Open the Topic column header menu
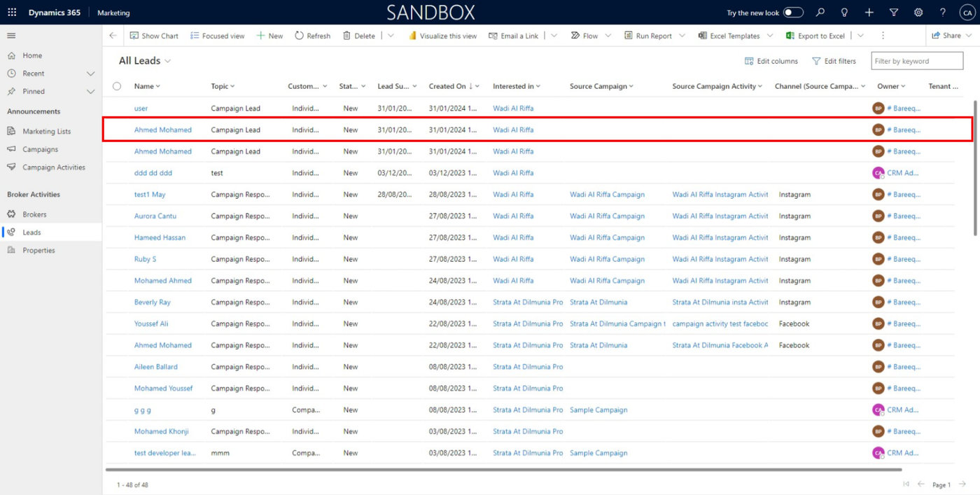Image resolution: width=980 pixels, height=495 pixels. [x=223, y=86]
